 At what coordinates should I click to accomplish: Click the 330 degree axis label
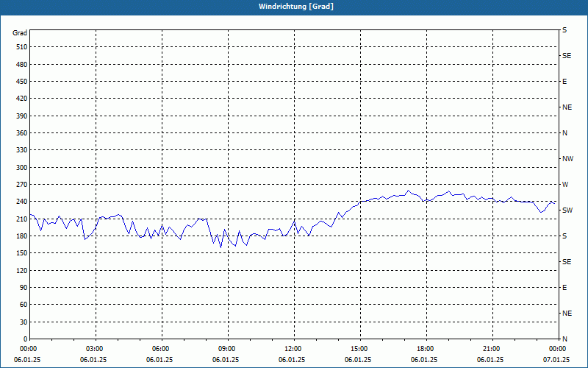coord(22,150)
